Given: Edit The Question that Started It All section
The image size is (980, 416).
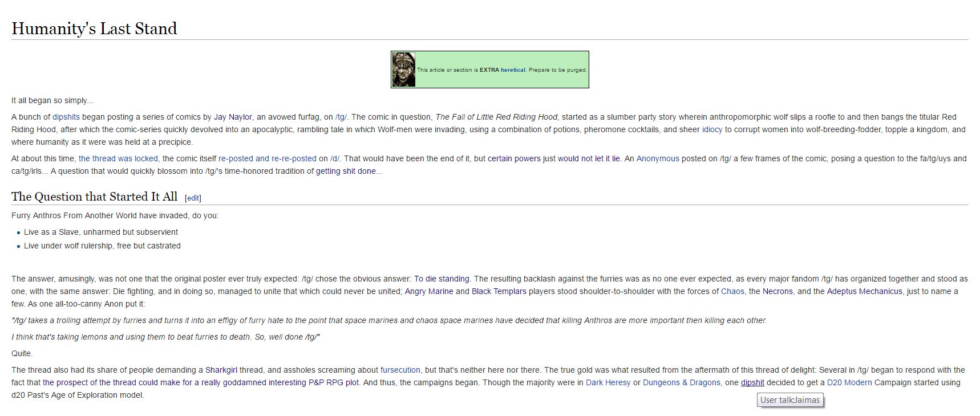Looking at the screenshot, I should pos(193,198).
